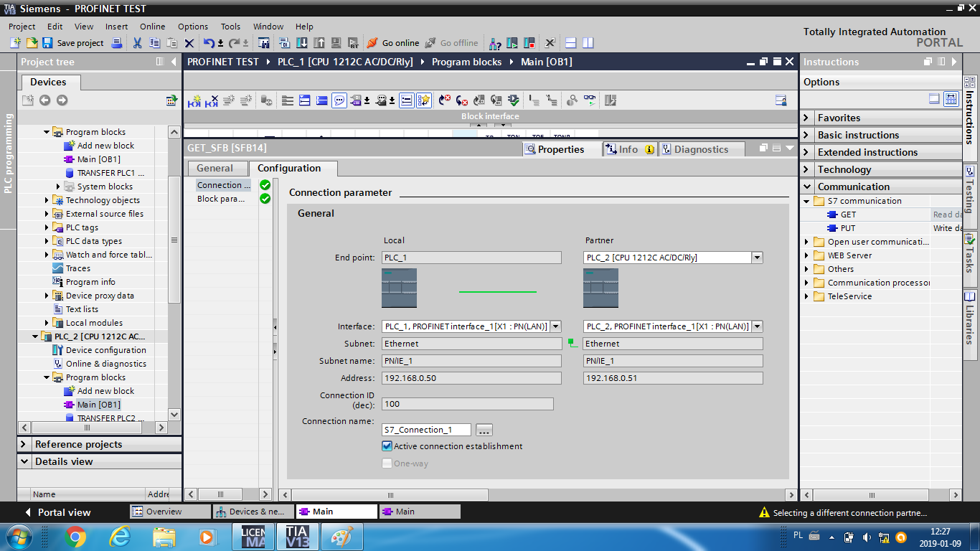The image size is (980, 551).
Task: Open the Tools menu
Action: (230, 27)
